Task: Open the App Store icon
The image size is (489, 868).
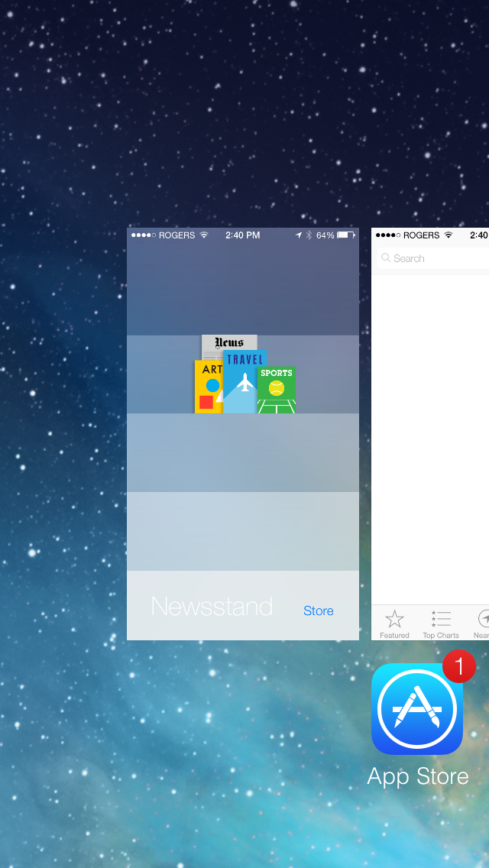Action: (417, 709)
